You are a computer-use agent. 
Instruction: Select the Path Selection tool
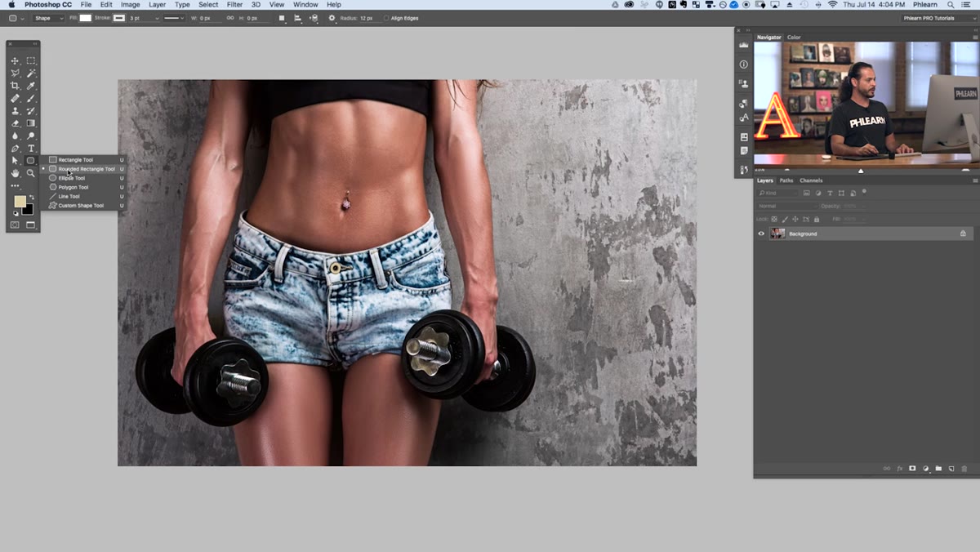15,161
